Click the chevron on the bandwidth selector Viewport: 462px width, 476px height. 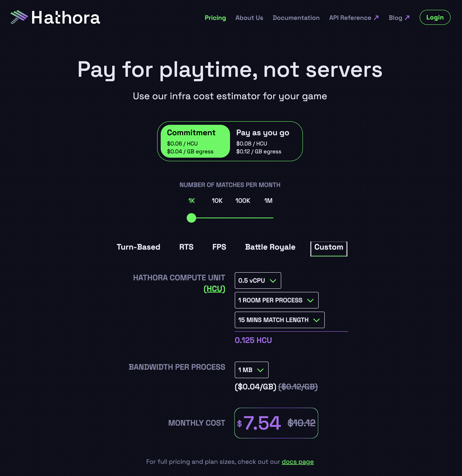261,370
